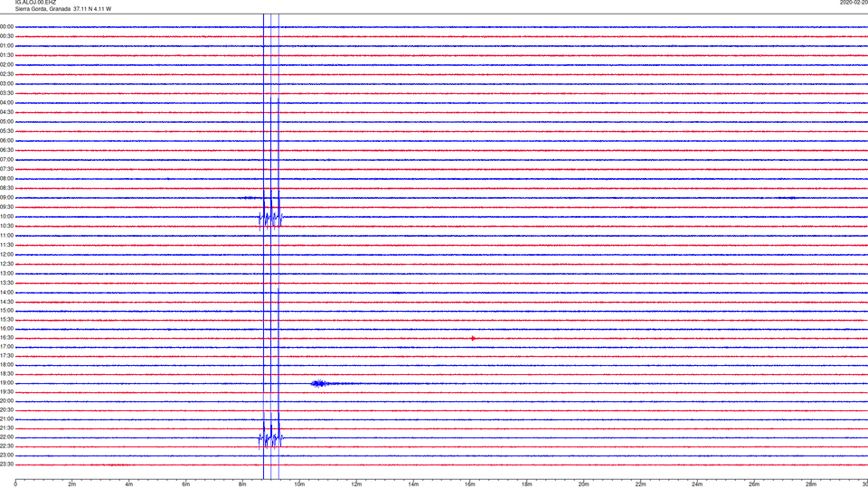Image resolution: width=868 pixels, height=488 pixels.
Task: Click the 00:00 time label
Action: point(6,26)
